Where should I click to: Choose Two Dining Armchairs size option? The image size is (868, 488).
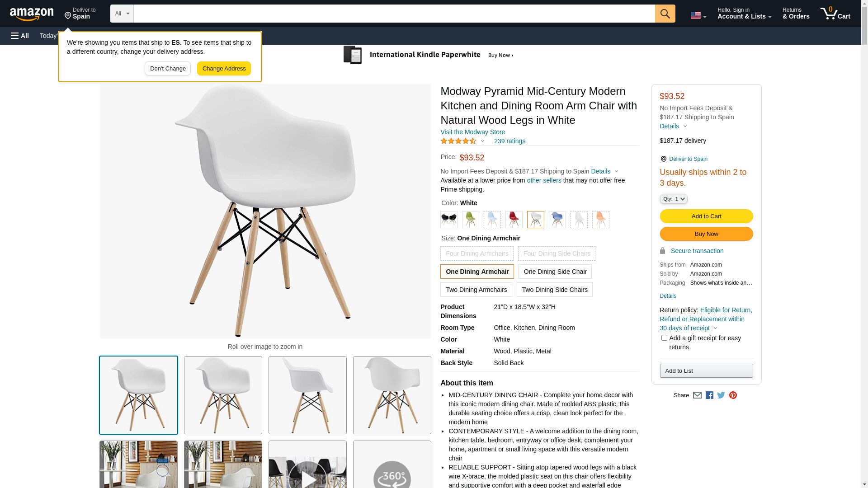tap(476, 290)
